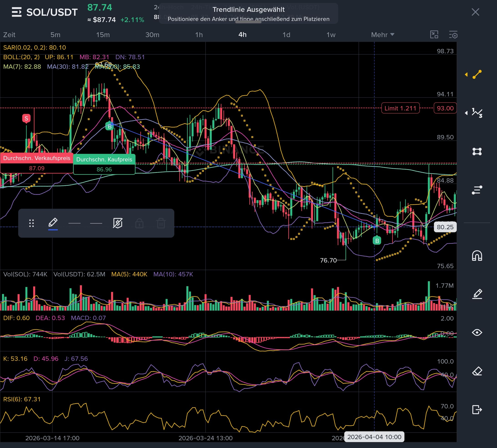Click the DEA: 0.53 label
Image resolution: width=497 pixels, height=448 pixels.
coord(50,318)
